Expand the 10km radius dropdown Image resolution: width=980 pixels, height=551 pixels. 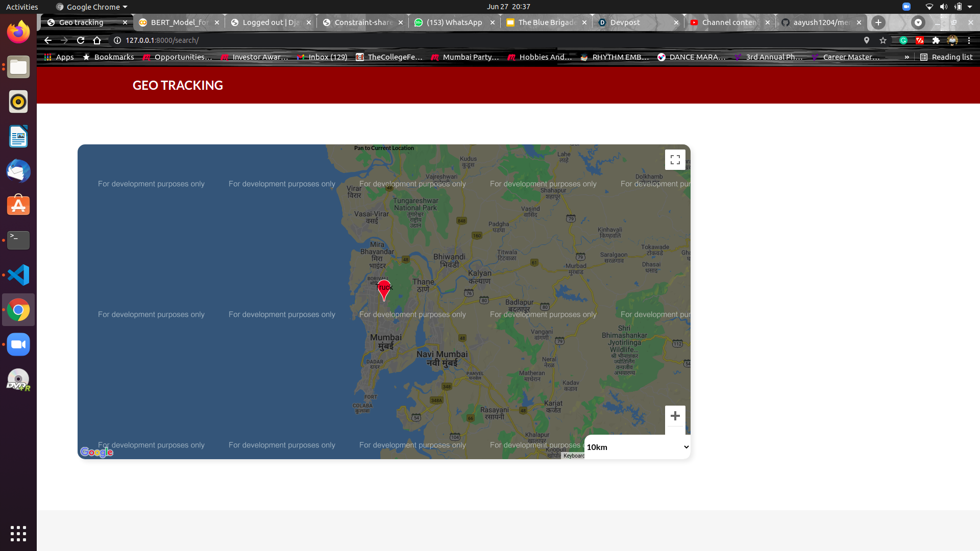(637, 447)
